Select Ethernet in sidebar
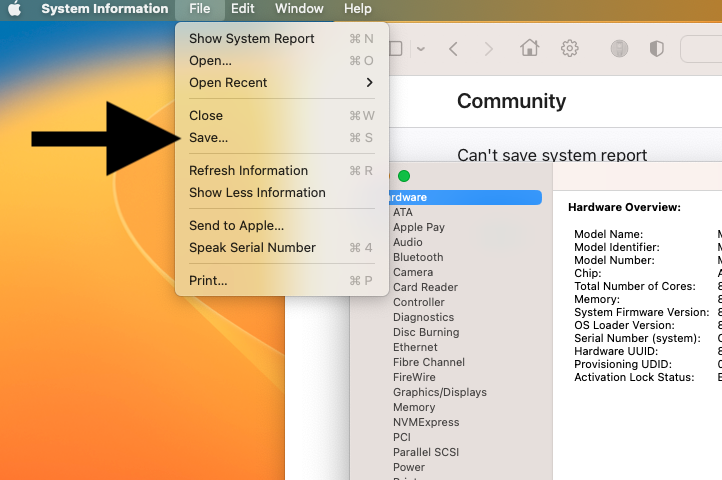Screen dimensions: 722x480 pos(415,347)
